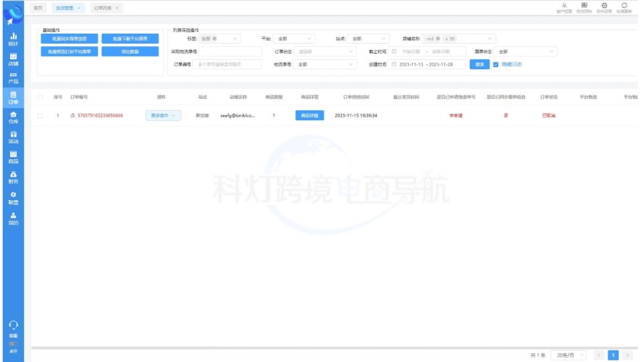The image size is (644, 362).
Task: Click copy icon beside order number 576579165236856666
Action: (x=73, y=116)
